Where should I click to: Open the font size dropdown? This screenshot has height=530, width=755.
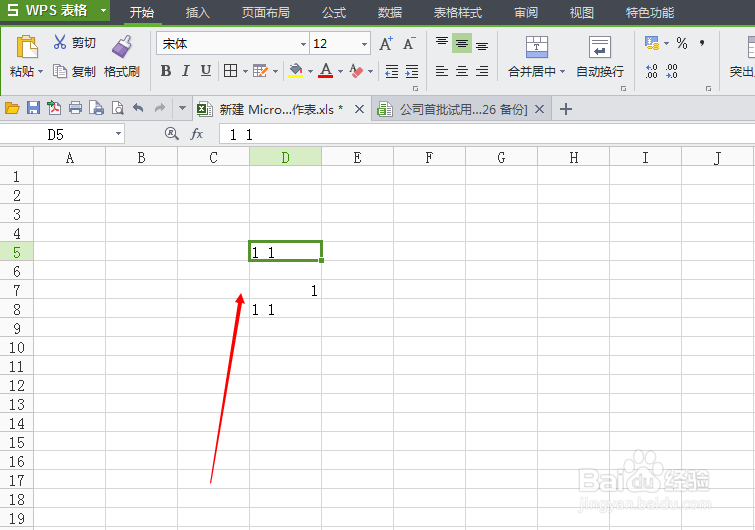(x=364, y=44)
